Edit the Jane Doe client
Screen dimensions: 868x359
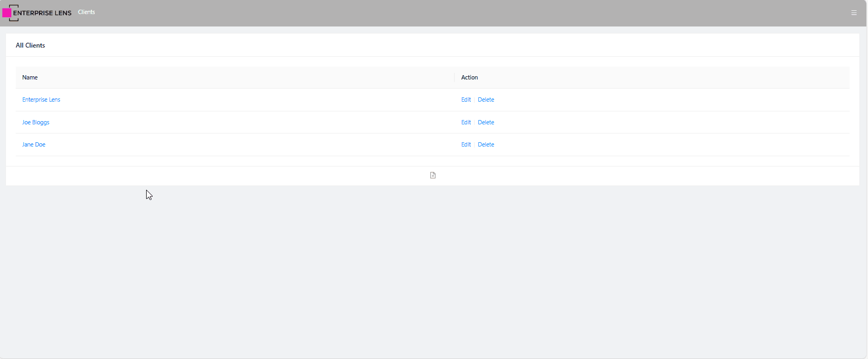tap(465, 145)
